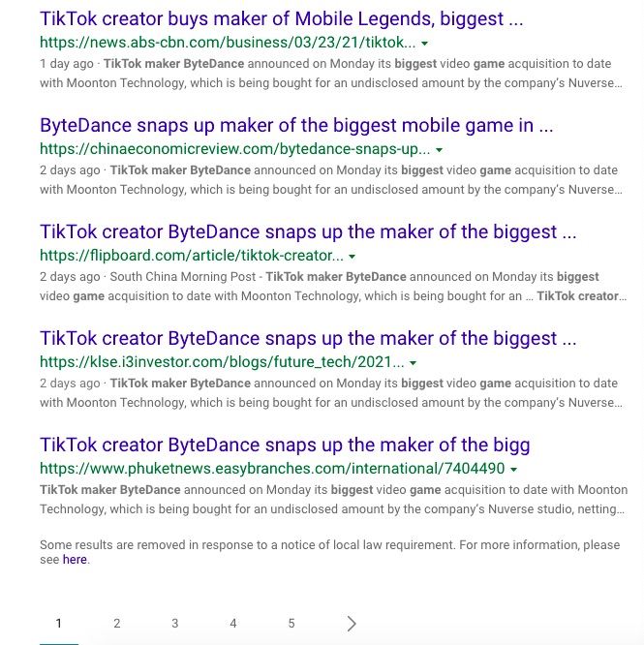Viewport: 644px width, 645px height.
Task: Click 'Some results are removed' notice text
Action: coord(330,552)
